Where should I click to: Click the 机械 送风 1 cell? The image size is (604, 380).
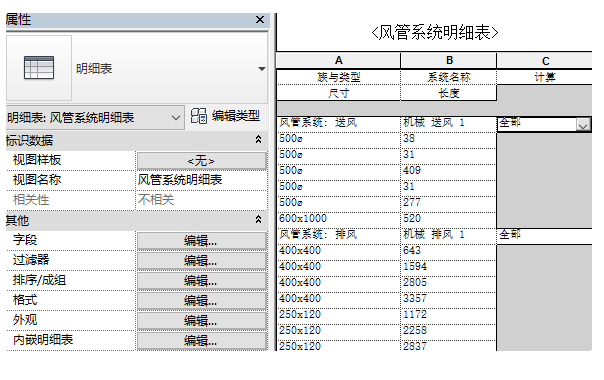click(449, 123)
